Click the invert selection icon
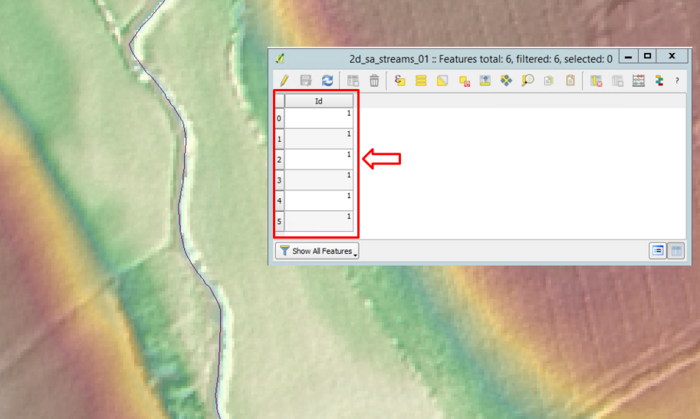This screenshot has height=419, width=700. coord(442,80)
